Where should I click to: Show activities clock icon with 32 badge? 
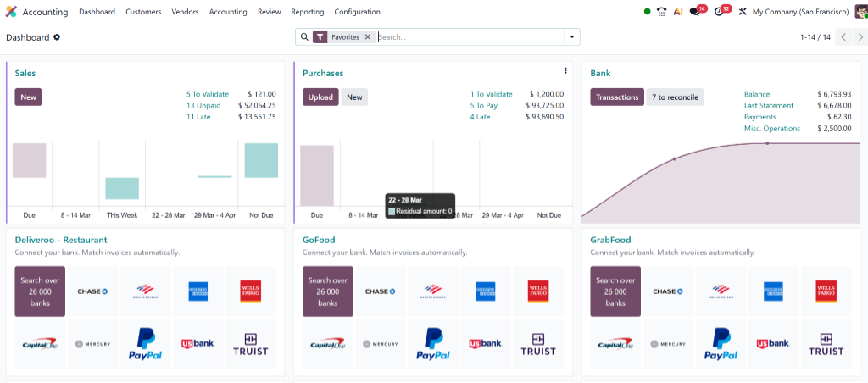(720, 12)
